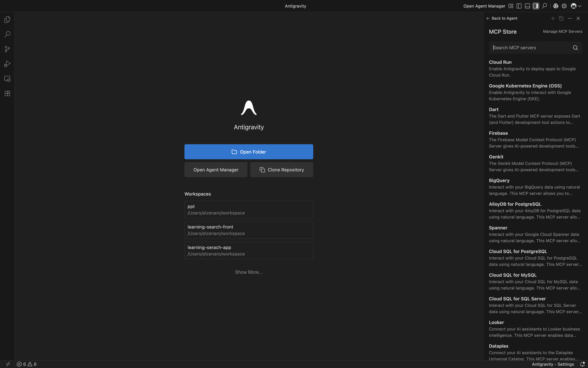Screen dimensions: 588x368
Task: Open conversation history clock icon
Action: (561, 18)
